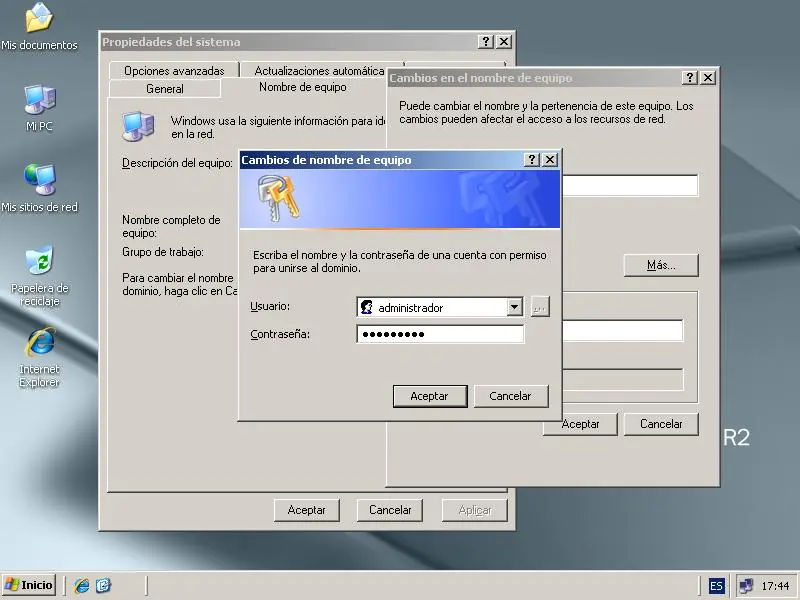Image resolution: width=800 pixels, height=600 pixels.
Task: Click the browse ellipsis button next to Usuario
Action: click(540, 307)
